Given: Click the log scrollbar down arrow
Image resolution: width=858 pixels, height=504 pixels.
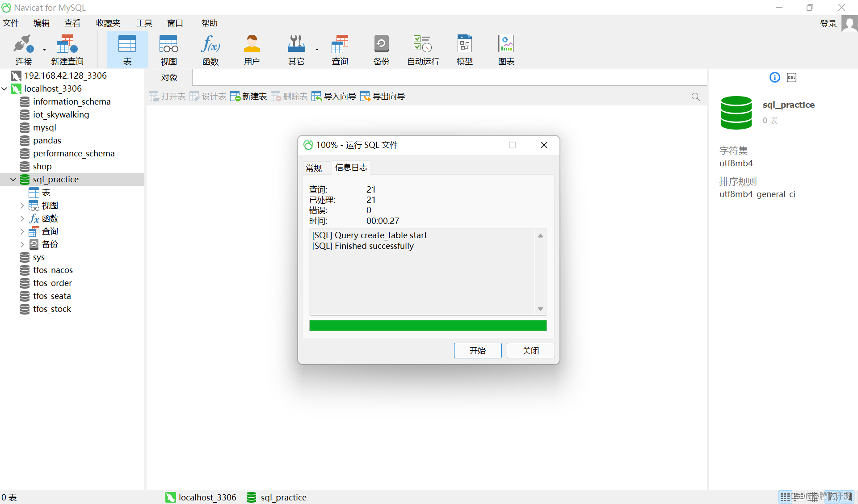Looking at the screenshot, I should coord(540,309).
